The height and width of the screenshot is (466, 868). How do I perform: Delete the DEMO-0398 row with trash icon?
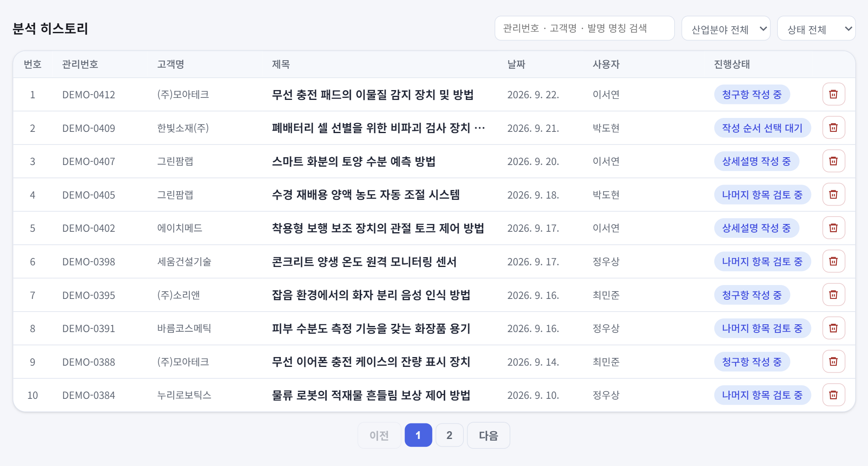pyautogui.click(x=834, y=261)
